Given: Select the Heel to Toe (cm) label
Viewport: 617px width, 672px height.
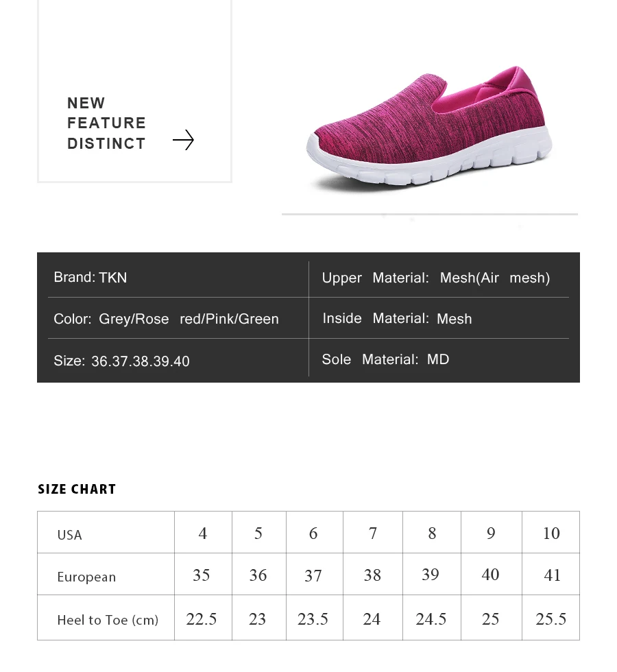Looking at the screenshot, I should (108, 620).
